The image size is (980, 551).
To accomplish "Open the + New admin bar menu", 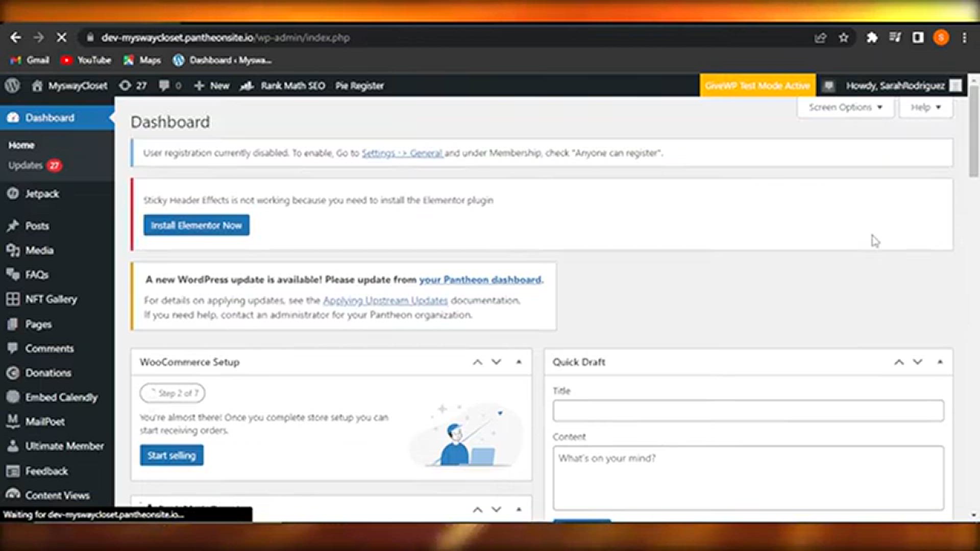I will point(212,86).
